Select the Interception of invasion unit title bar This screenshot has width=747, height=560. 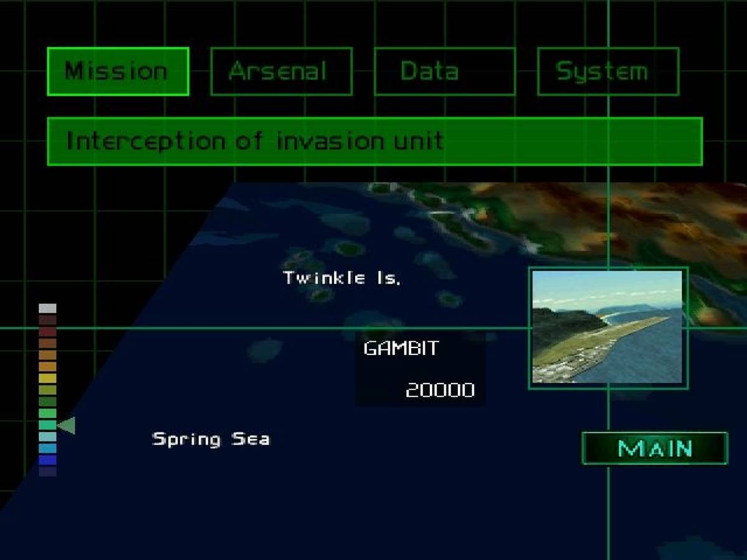pyautogui.click(x=375, y=142)
